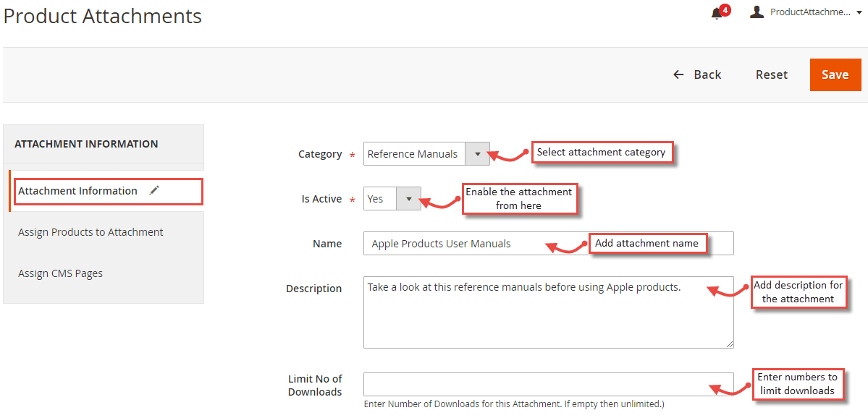Open the Category dropdown arrow
Image resolution: width=868 pixels, height=418 pixels.
tap(477, 154)
